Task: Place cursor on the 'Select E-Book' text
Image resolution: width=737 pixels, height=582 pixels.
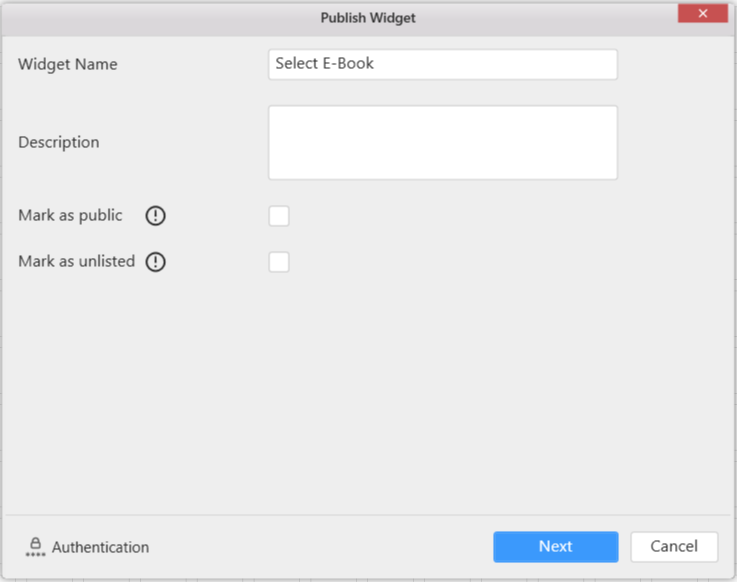Action: 325,64
